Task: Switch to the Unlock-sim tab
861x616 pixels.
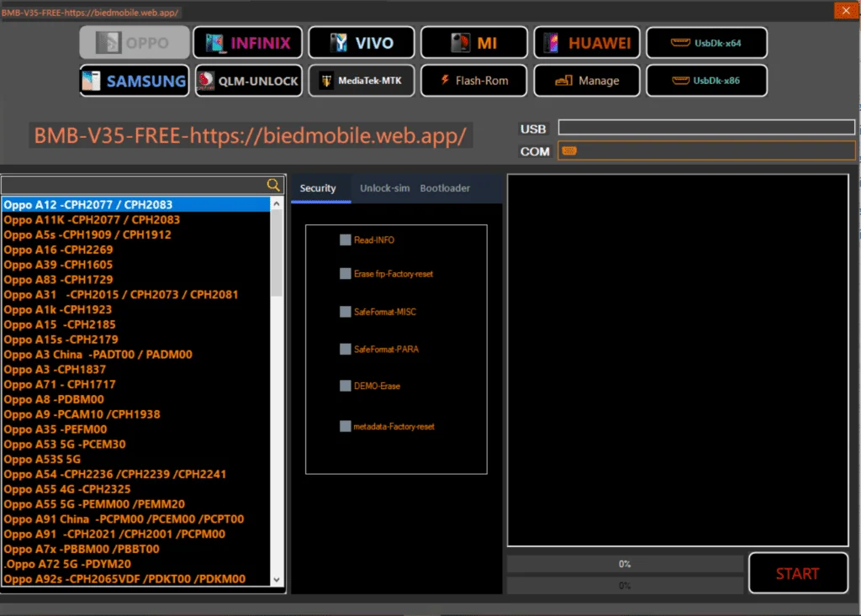Action: [384, 188]
